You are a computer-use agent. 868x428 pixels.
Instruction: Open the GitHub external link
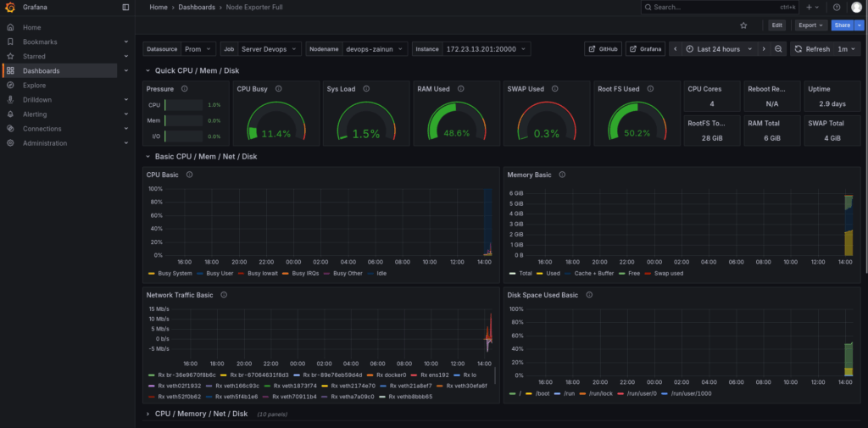pos(603,49)
